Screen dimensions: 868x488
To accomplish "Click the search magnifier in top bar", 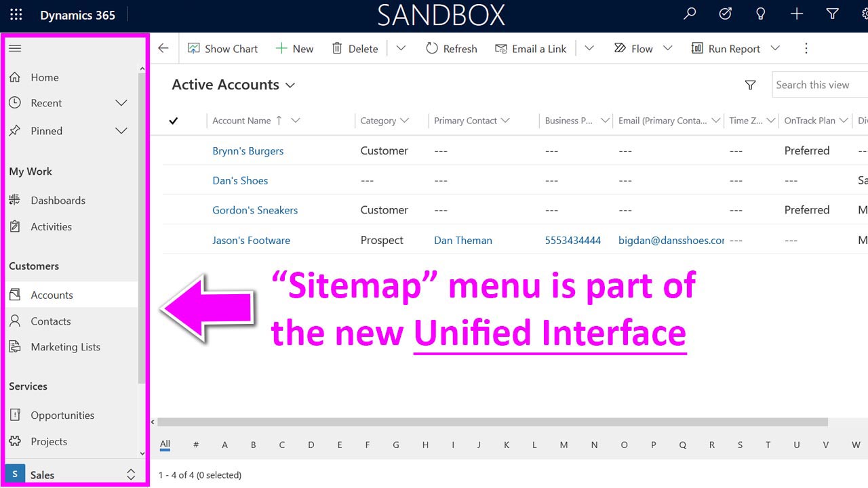I will [x=690, y=14].
